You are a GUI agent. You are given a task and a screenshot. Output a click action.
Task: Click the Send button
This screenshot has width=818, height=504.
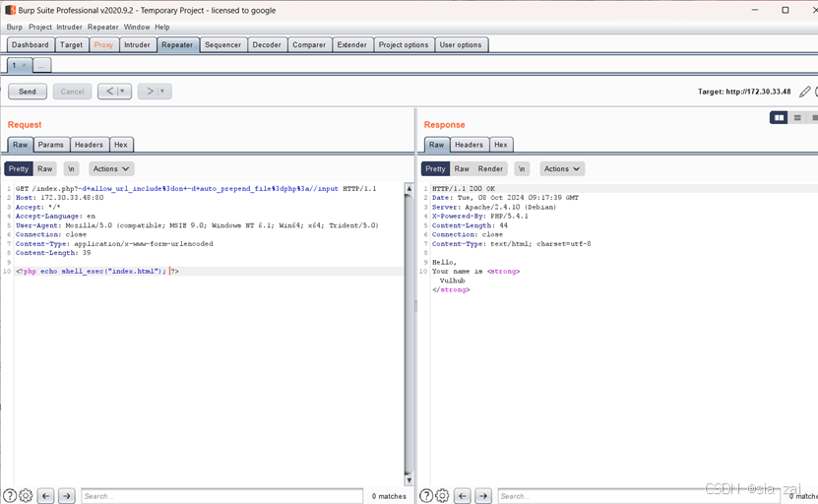[28, 92]
